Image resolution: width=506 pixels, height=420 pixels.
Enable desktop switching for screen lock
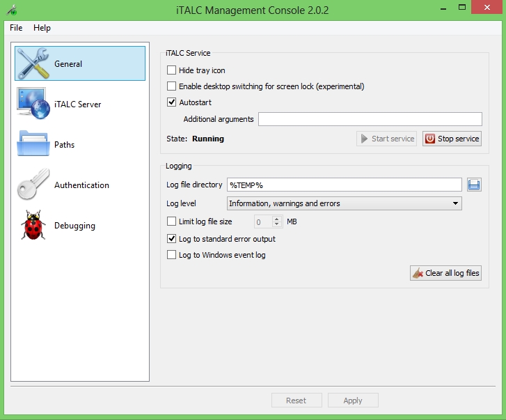pyautogui.click(x=171, y=86)
